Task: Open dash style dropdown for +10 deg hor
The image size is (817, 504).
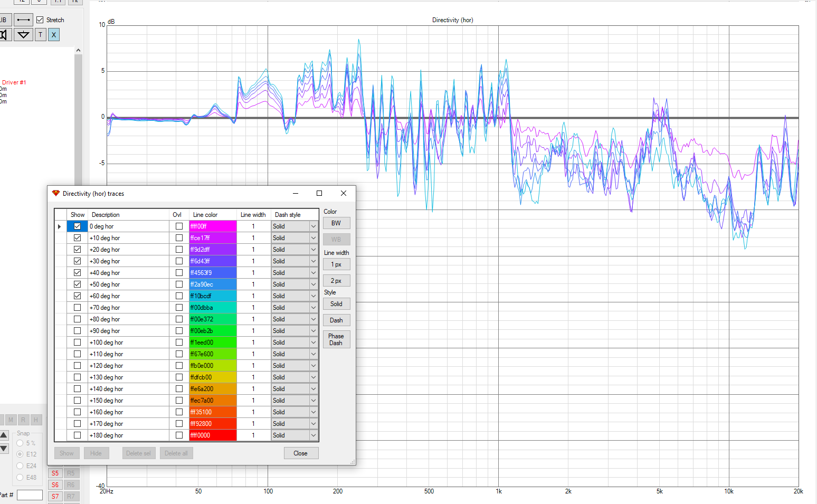Action: tap(313, 238)
